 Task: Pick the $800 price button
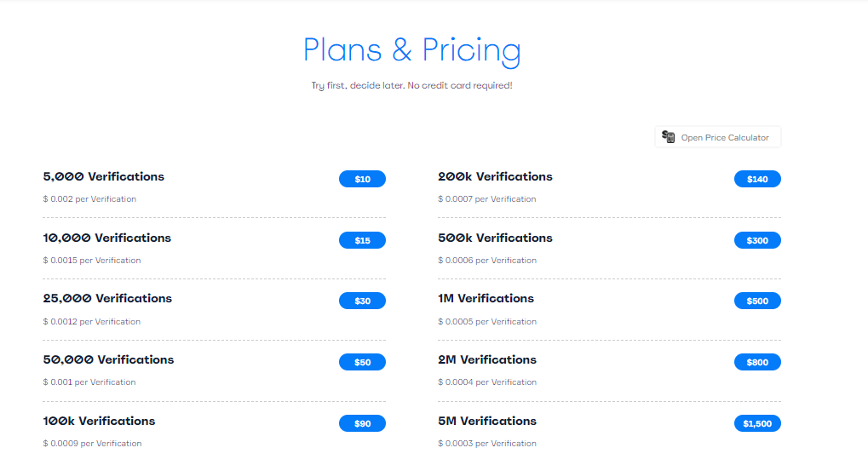(757, 362)
